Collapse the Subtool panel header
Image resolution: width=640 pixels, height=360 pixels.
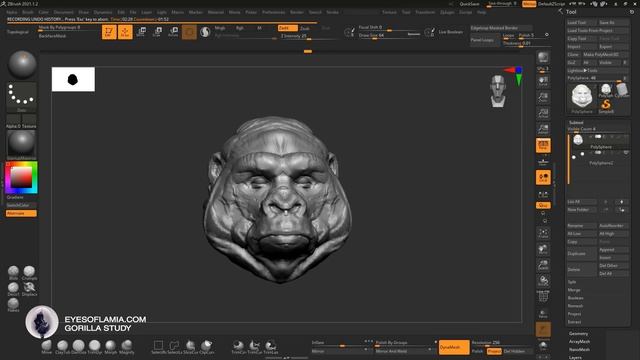tap(576, 122)
